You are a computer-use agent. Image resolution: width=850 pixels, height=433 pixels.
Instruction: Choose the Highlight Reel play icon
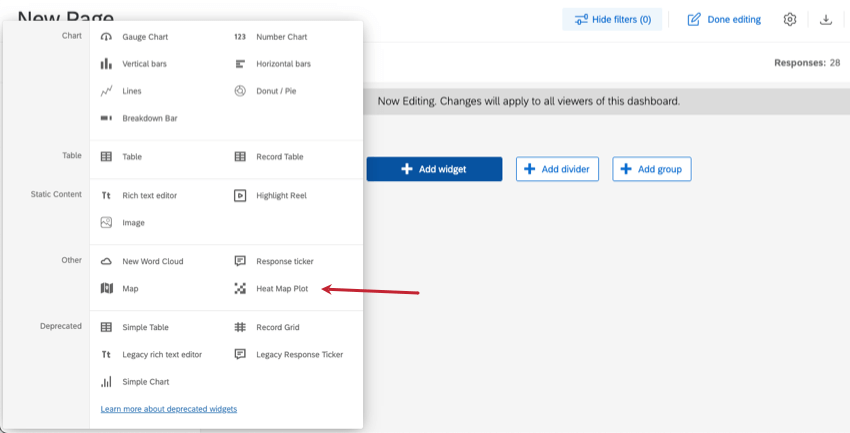click(240, 196)
